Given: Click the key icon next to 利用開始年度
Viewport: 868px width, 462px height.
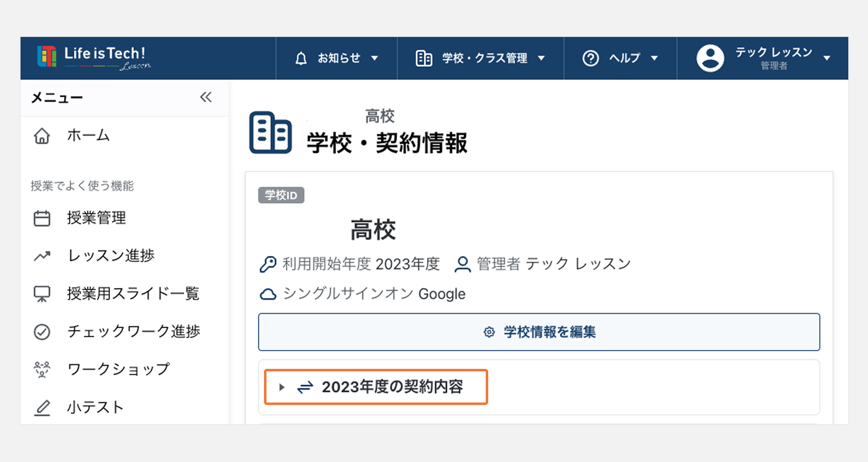Looking at the screenshot, I should (x=268, y=264).
